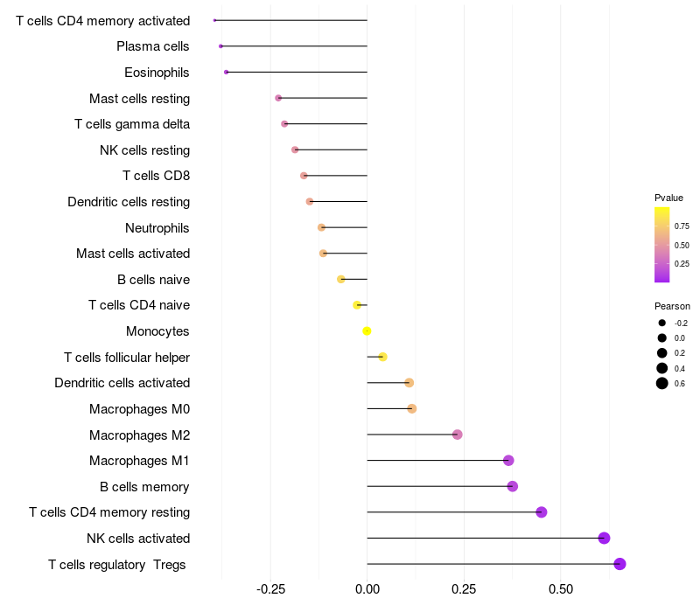Click the 0.00 x-axis tick label

367,589
